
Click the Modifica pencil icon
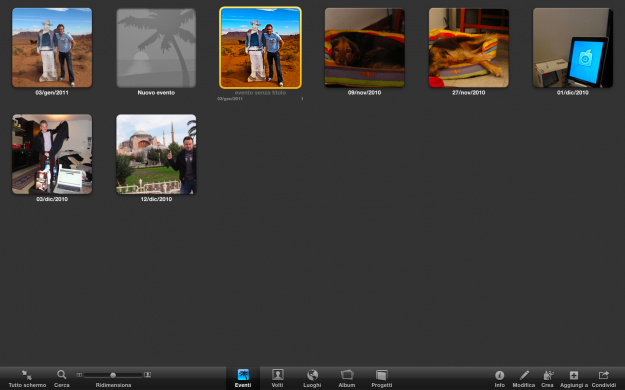524,375
